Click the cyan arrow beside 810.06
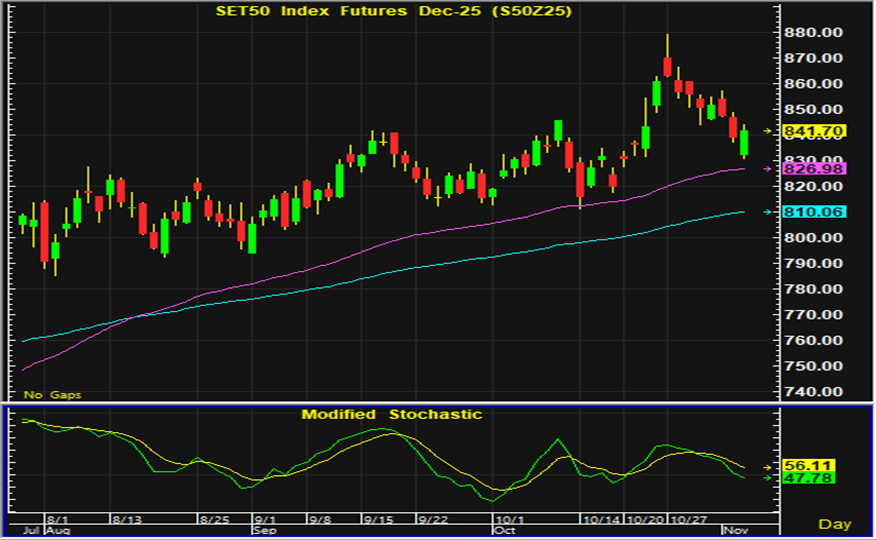This screenshot has height=540, width=876. pos(768,212)
